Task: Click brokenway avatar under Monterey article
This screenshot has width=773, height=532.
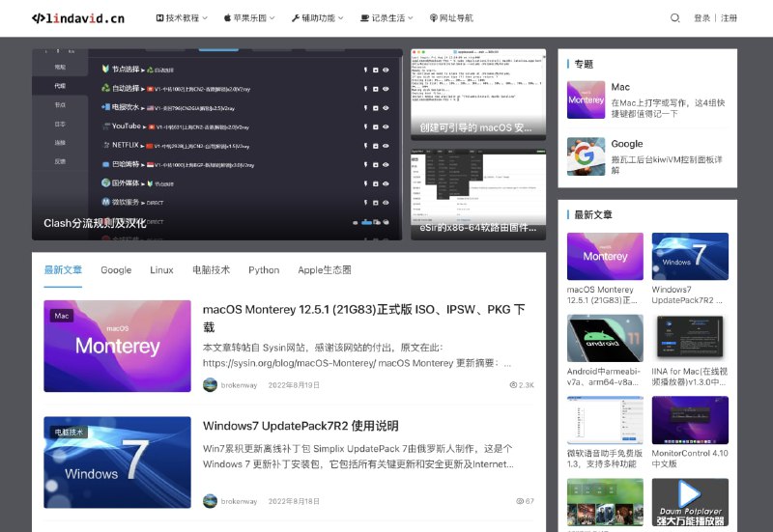Action: pyautogui.click(x=210, y=384)
